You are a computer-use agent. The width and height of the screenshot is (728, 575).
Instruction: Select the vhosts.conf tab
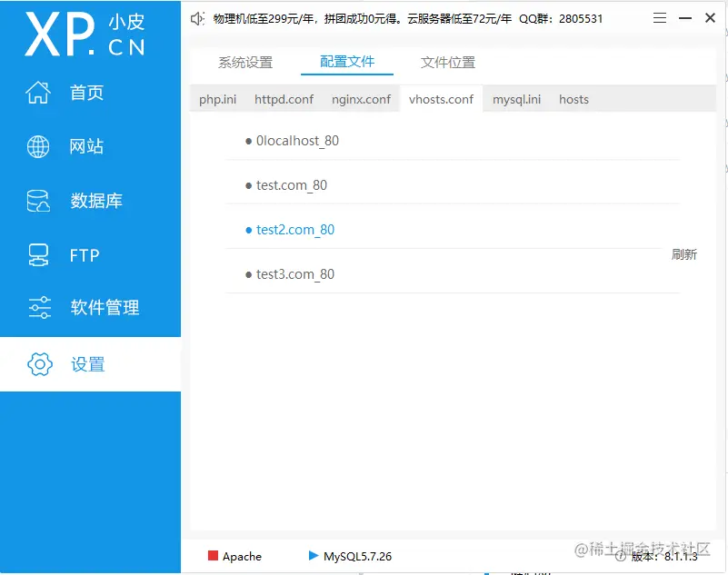(x=441, y=99)
